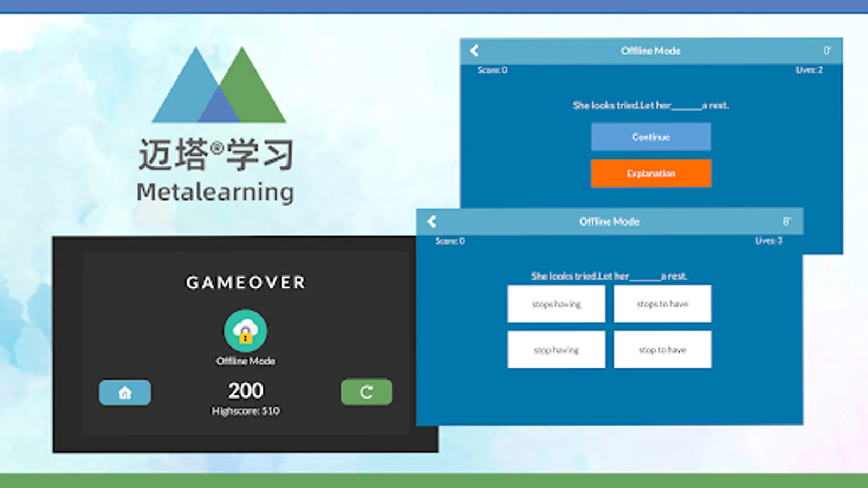Image resolution: width=868 pixels, height=488 pixels.
Task: Click the Chinese brand name "迈塔学习"
Action: (216, 155)
